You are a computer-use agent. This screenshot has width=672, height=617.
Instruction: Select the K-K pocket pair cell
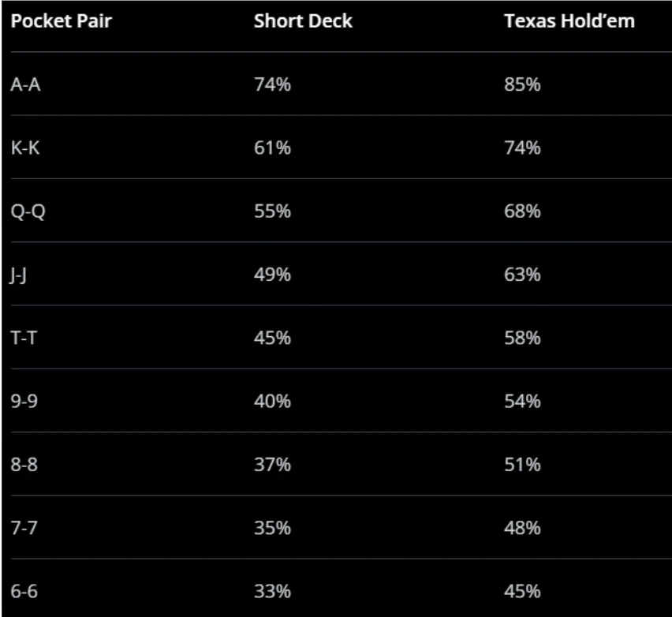[x=25, y=148]
